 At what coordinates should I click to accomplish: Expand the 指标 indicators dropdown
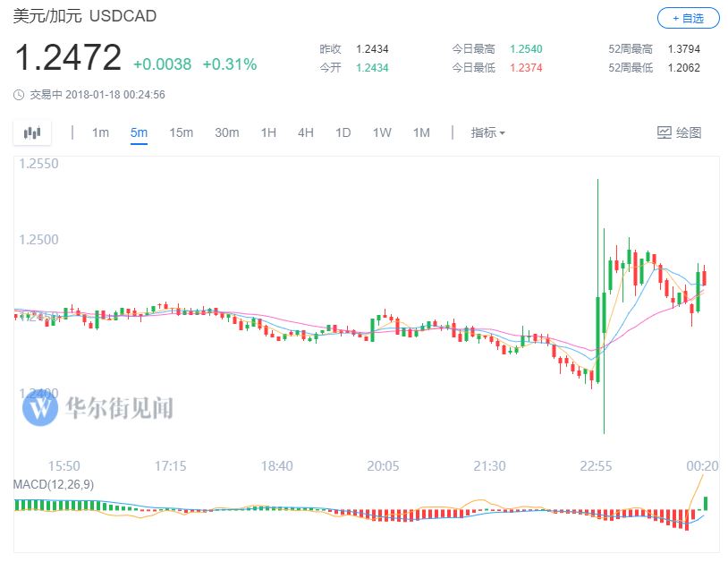487,133
